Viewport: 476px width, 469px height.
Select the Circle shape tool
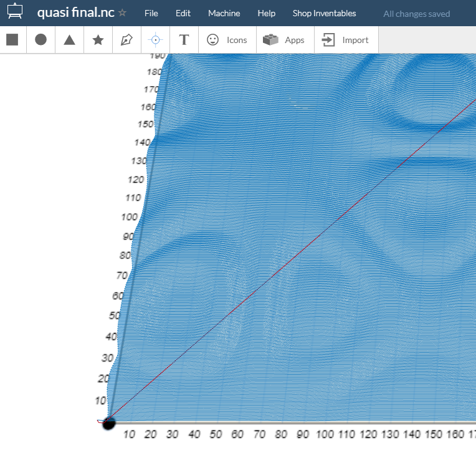point(40,39)
